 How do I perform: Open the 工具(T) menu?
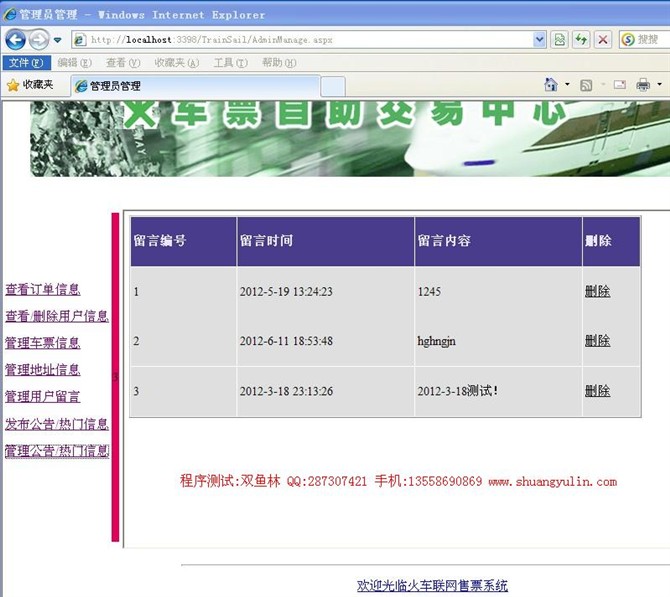230,63
